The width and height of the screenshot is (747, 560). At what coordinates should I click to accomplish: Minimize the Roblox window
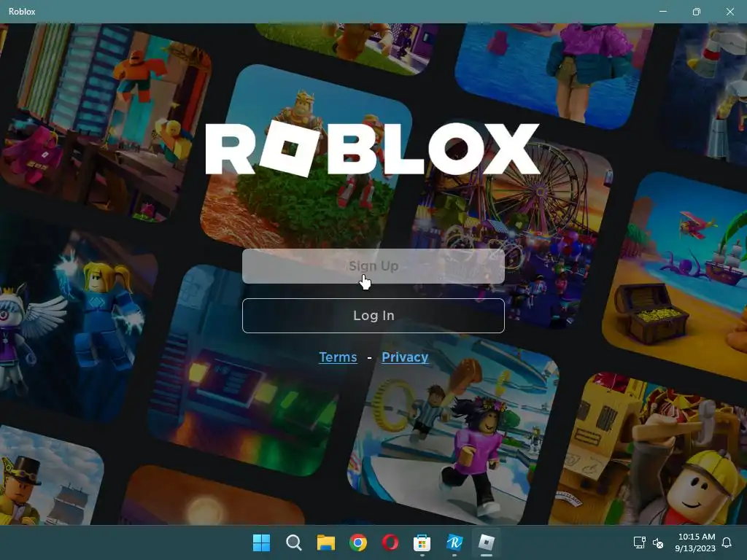(662, 12)
